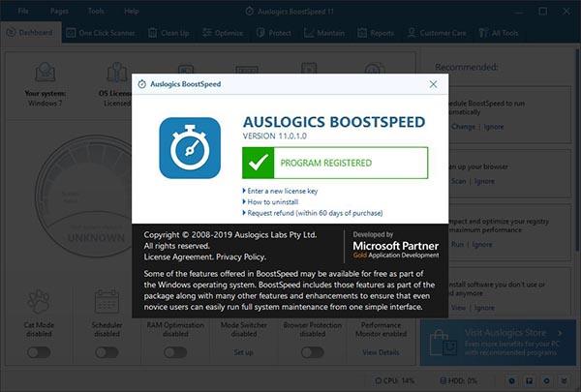
Task: Enable the Browser Protection switch
Action: click(x=313, y=352)
